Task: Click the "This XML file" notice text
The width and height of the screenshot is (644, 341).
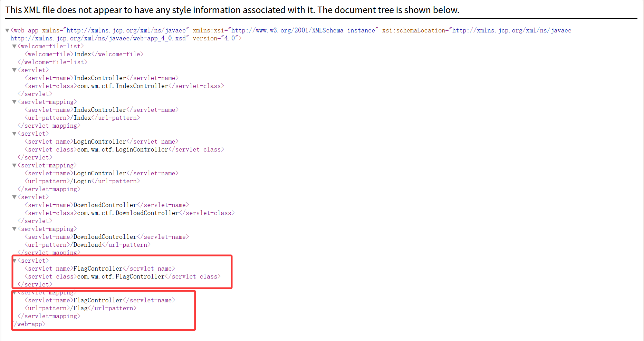Action: (x=232, y=10)
